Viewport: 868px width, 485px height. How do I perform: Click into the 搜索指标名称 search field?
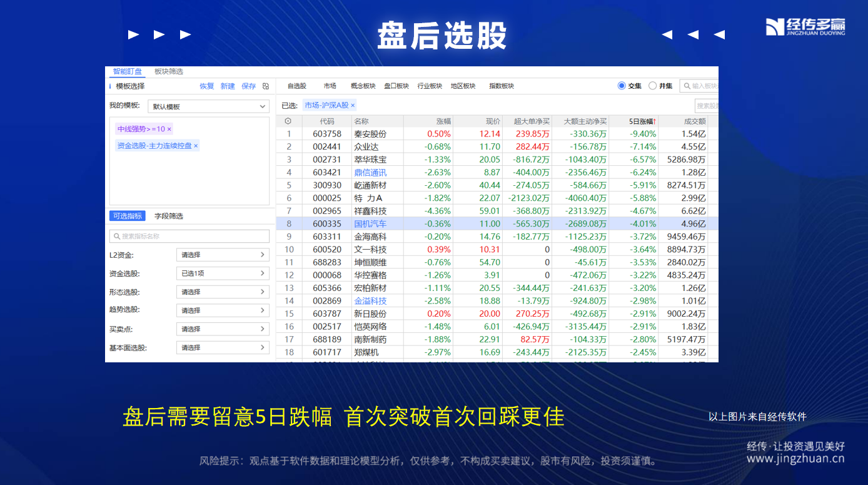click(189, 237)
